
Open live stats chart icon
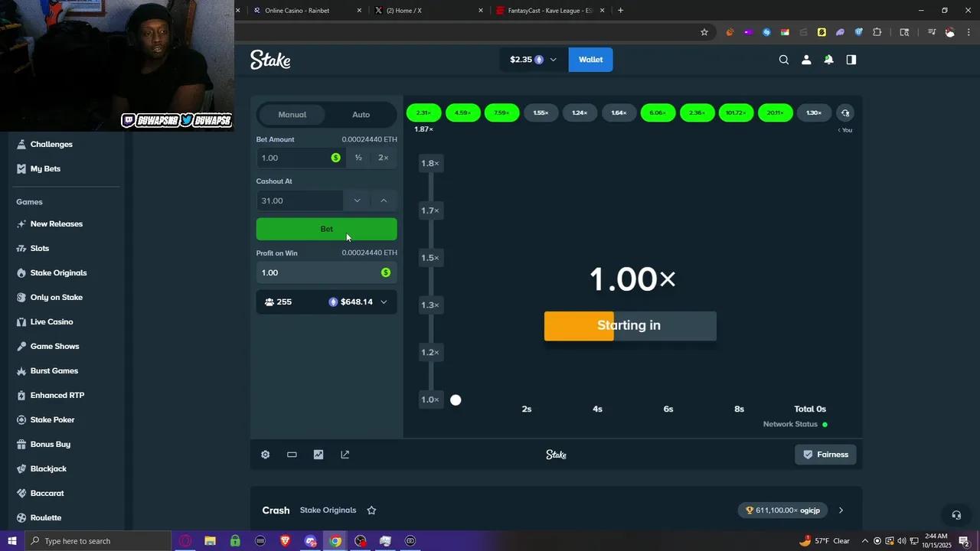coord(318,455)
